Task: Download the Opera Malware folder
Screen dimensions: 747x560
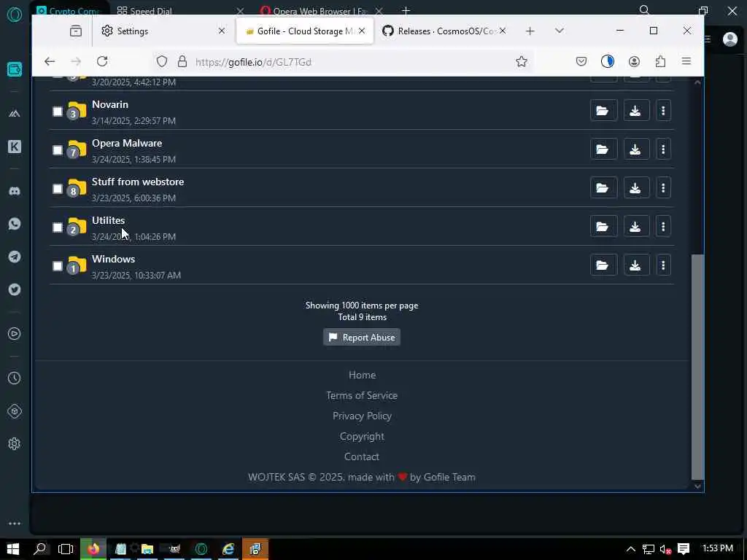Action: click(x=635, y=149)
